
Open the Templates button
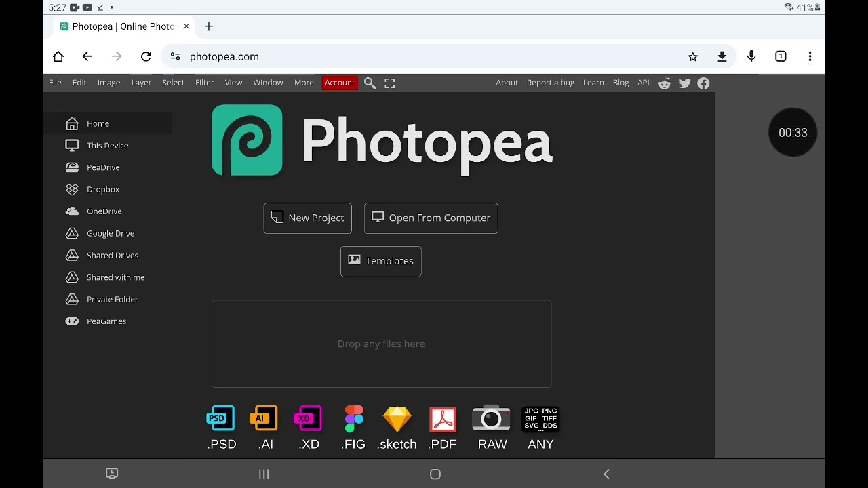click(380, 261)
